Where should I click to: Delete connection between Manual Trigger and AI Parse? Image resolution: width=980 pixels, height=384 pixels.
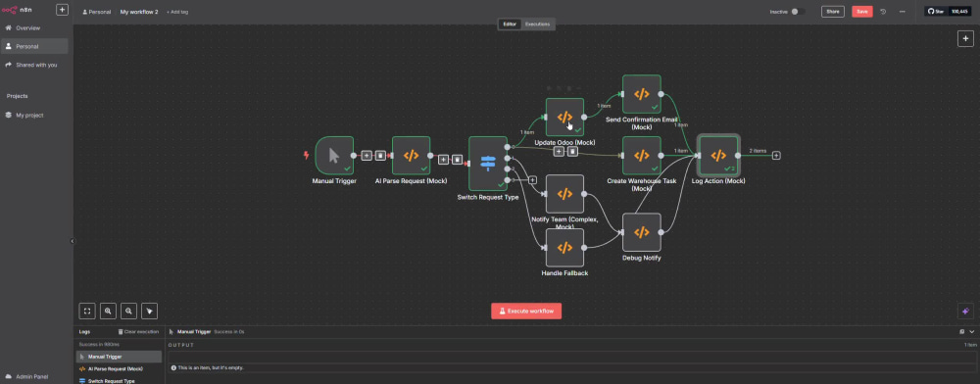380,156
